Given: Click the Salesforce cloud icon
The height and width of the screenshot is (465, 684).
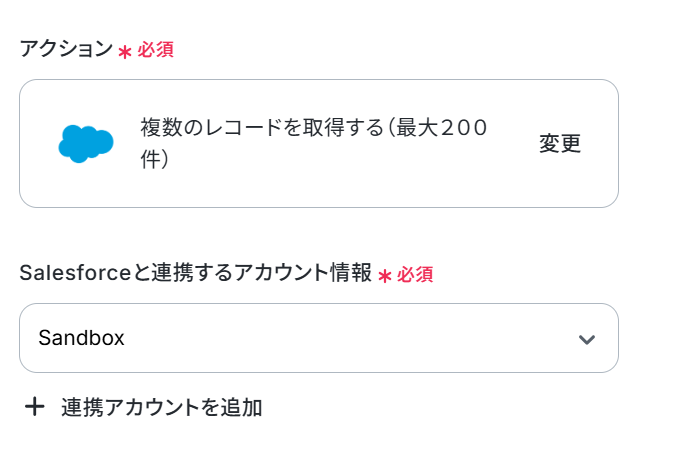Looking at the screenshot, I should [86, 144].
